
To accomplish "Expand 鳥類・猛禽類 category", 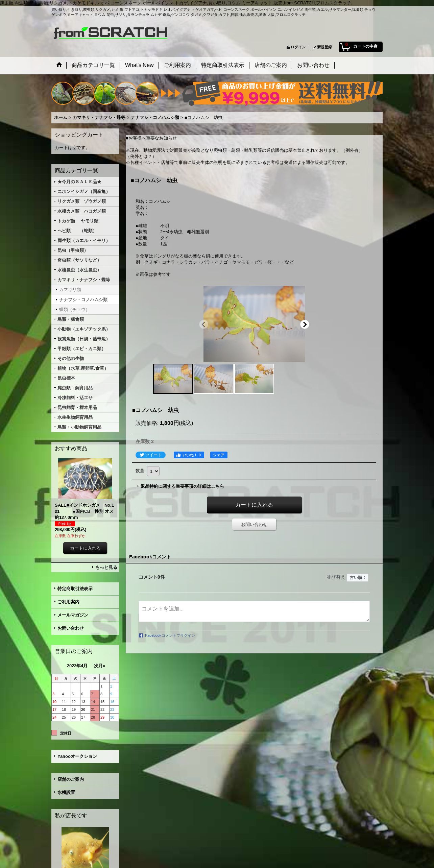I will click(x=85, y=319).
